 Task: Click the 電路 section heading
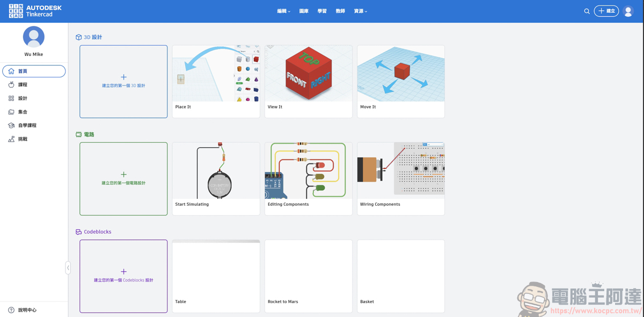coord(89,134)
